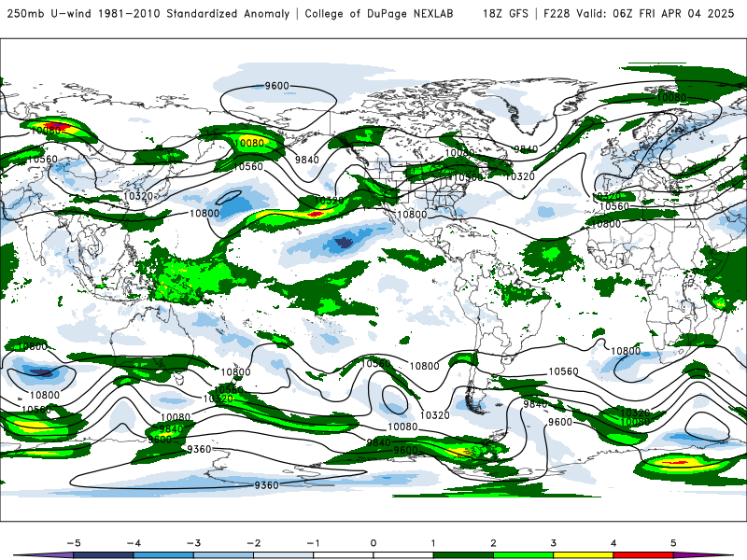Click the '10560' contour label south of Africa
747x560 pixels.
563,371
